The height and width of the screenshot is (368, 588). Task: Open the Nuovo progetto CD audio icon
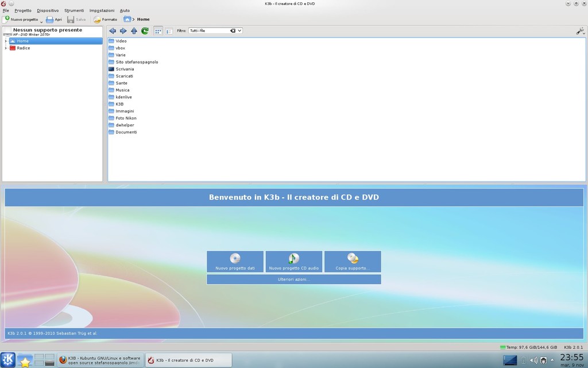click(293, 262)
